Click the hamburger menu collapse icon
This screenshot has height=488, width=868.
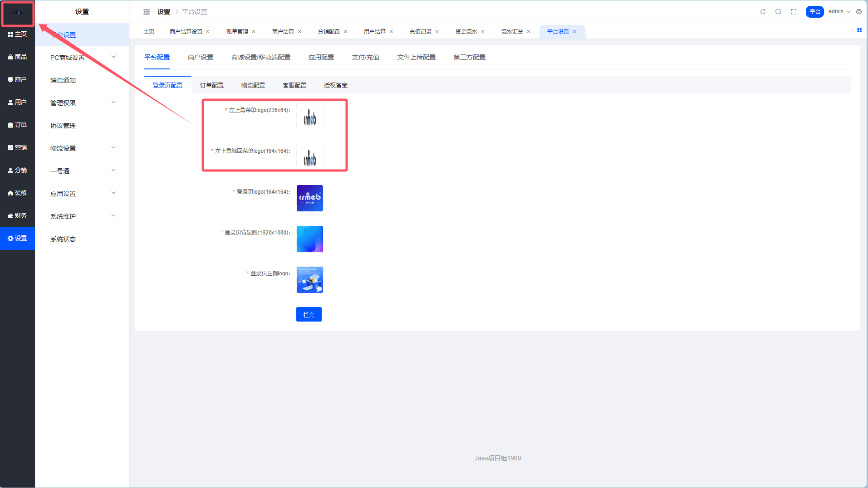[147, 12]
